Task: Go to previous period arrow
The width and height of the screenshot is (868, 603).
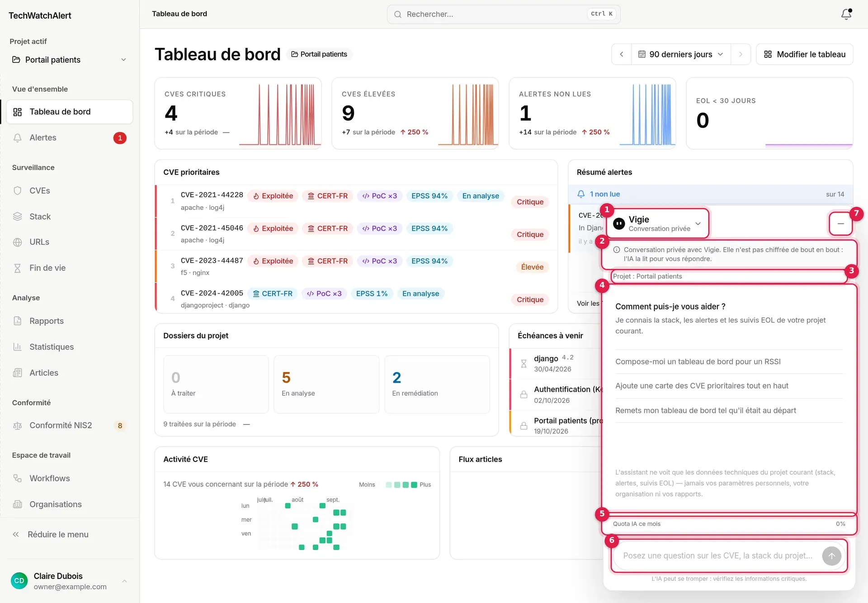Action: point(622,54)
